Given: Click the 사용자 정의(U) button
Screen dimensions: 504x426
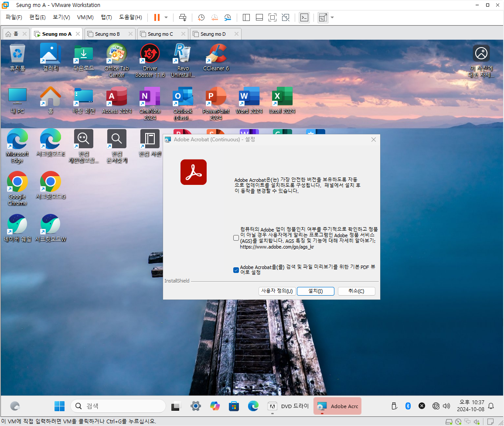Looking at the screenshot, I should click(277, 291).
